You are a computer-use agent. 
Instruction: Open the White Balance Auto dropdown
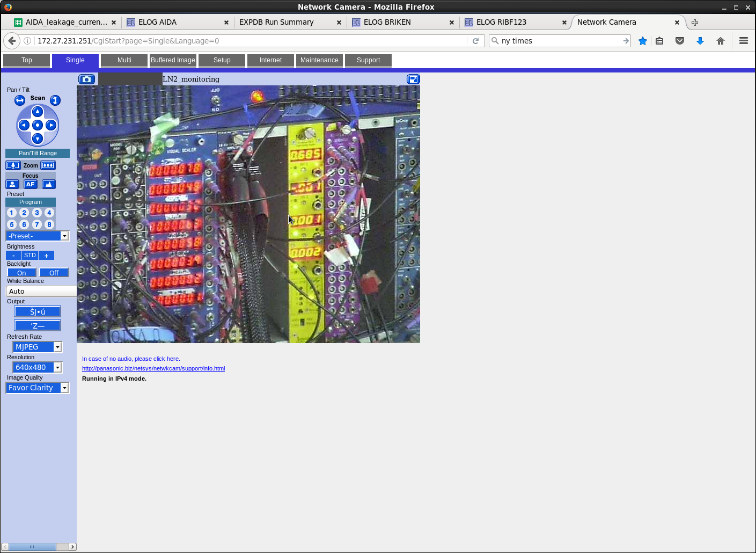[x=41, y=291]
